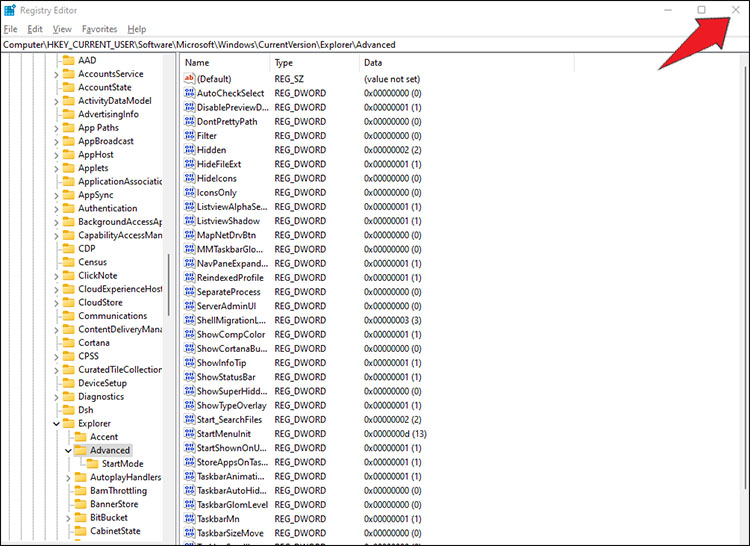The width and height of the screenshot is (750, 546).
Task: Click the Dsh folder icon
Action: (x=69, y=410)
